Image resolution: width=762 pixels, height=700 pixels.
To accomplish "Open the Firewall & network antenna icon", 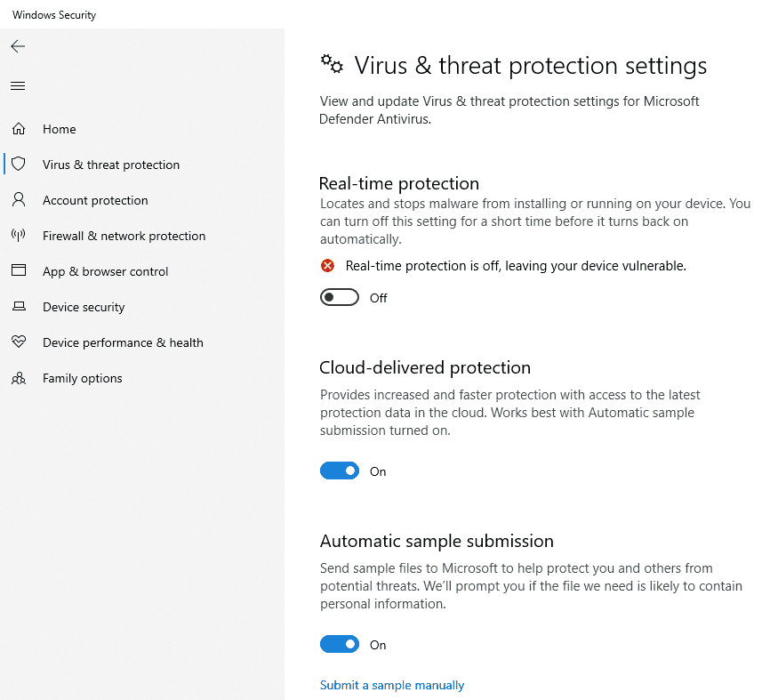I will point(19,236).
